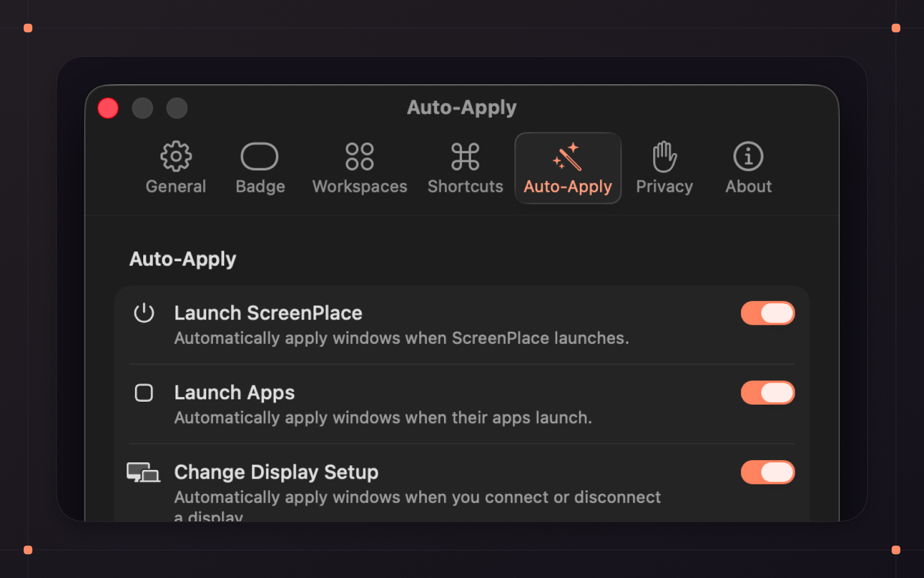Image resolution: width=924 pixels, height=578 pixels.
Task: Click the 'Launch ScreenPlace' row title
Action: (268, 313)
